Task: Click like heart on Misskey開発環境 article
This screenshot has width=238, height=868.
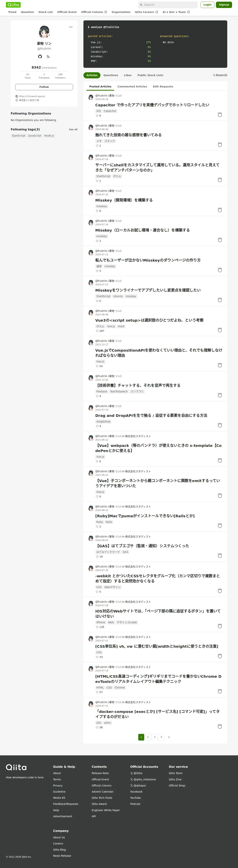Action: [x=97, y=211]
